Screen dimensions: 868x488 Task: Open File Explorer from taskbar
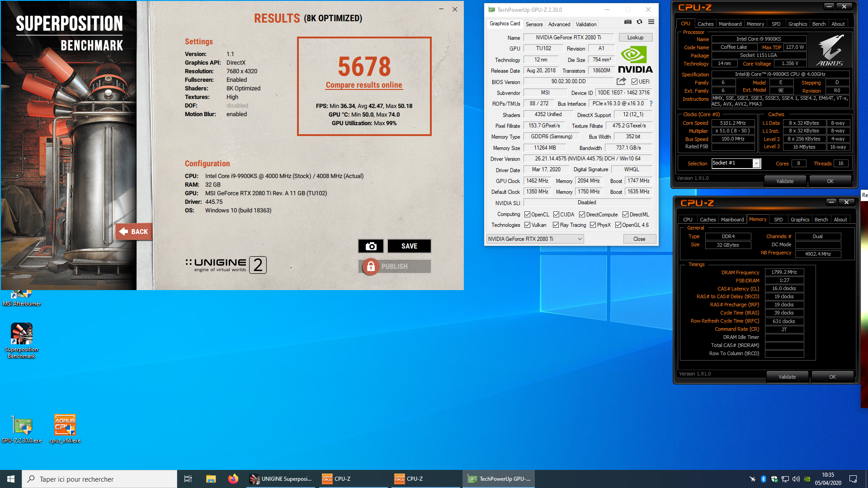point(211,479)
